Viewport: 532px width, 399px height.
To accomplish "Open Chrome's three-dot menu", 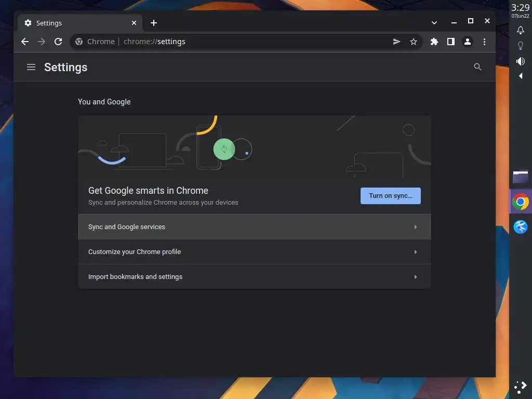I will pyautogui.click(x=484, y=42).
